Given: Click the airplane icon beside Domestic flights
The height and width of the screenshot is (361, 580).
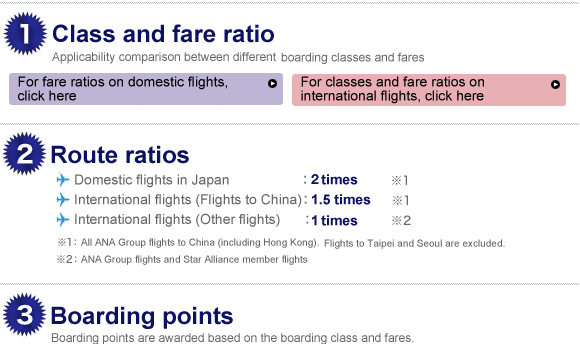Looking at the screenshot, I should (x=63, y=180).
